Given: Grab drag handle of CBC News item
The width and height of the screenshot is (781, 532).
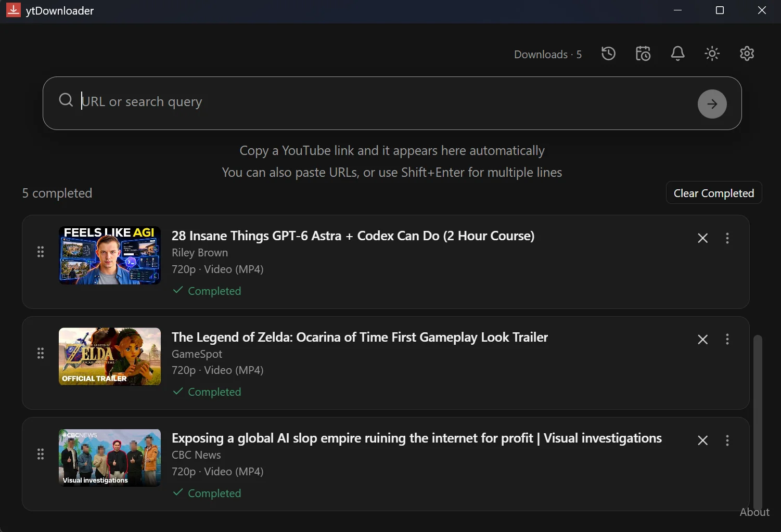Looking at the screenshot, I should [x=41, y=454].
